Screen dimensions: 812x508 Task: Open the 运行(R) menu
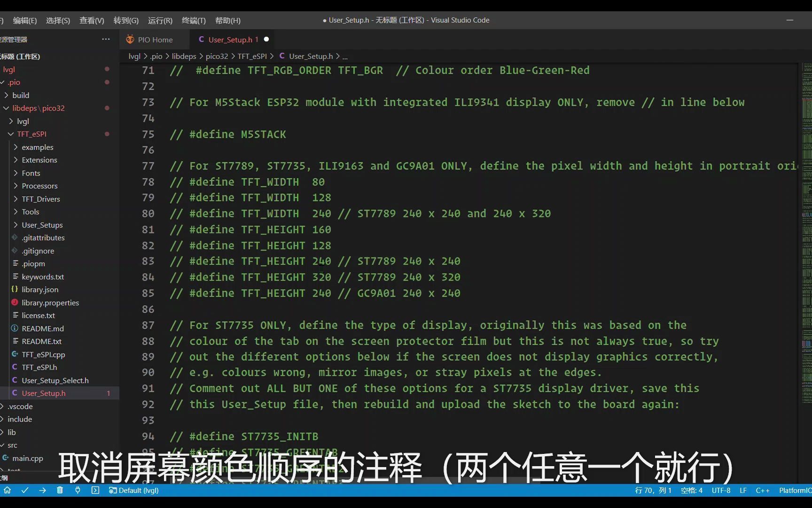point(160,20)
